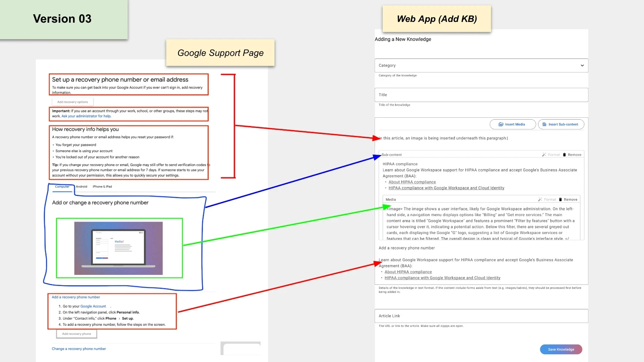Image resolution: width=644 pixels, height=362 pixels.
Task: Click the 'Adding a New Knowledge' page title
Action: (x=403, y=39)
